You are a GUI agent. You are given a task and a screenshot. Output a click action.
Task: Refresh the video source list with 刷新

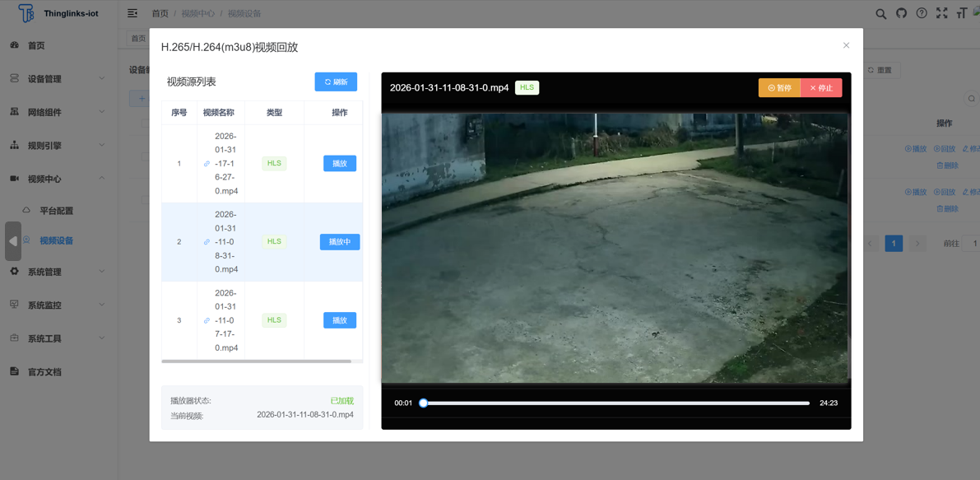tap(336, 82)
